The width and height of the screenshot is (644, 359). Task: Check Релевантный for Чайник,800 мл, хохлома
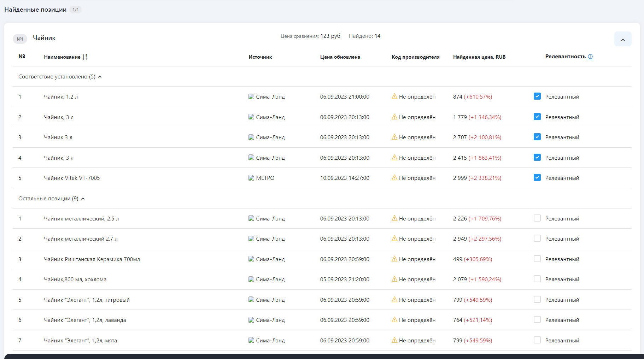click(537, 279)
